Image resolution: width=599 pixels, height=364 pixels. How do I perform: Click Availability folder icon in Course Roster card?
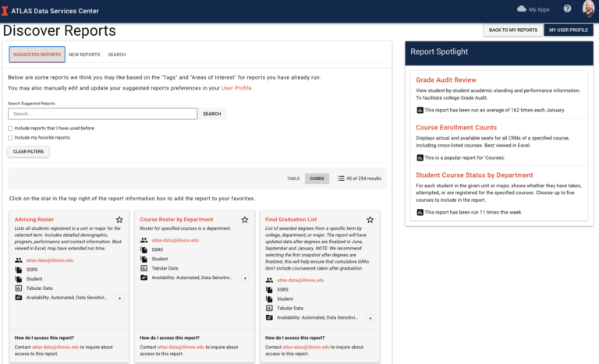click(x=144, y=277)
